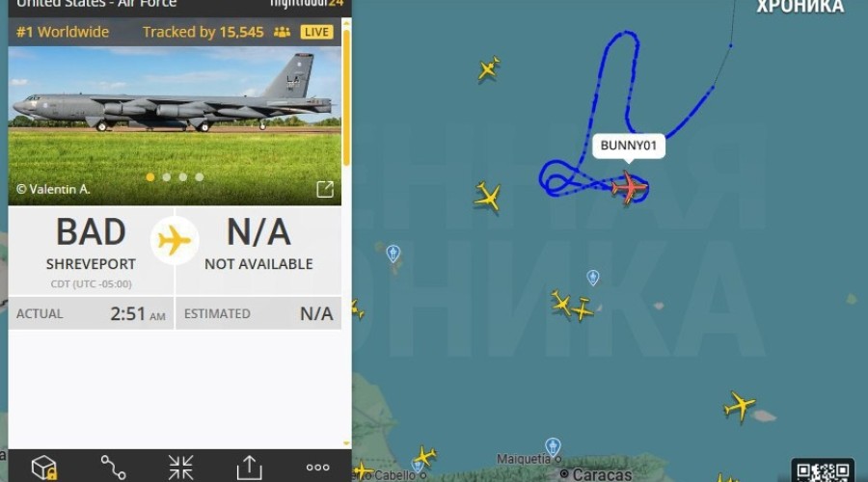Image resolution: width=868 pixels, height=482 pixels.
Task: Select the red BUNNY01 aircraft on map
Action: [x=630, y=188]
